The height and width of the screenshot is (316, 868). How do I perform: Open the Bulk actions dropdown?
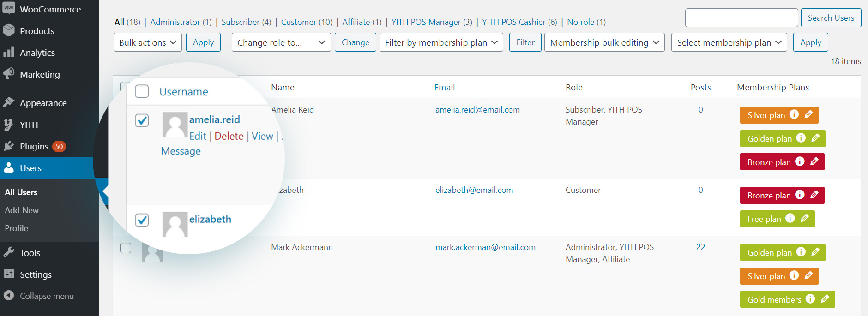[x=148, y=42]
